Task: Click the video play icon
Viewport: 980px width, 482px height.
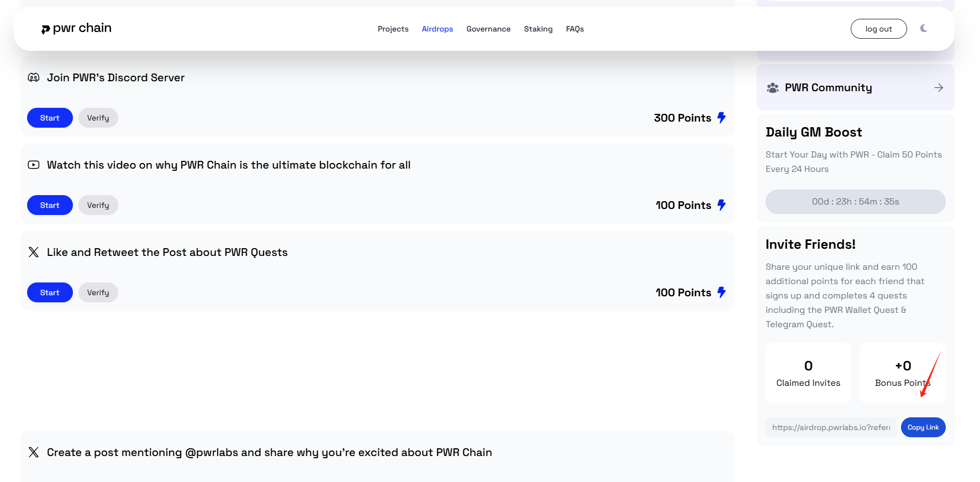Action: [x=34, y=165]
